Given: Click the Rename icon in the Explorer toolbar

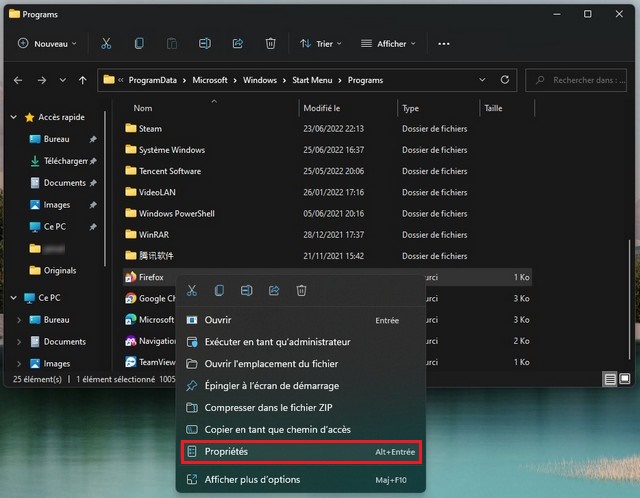Looking at the screenshot, I should (x=204, y=43).
